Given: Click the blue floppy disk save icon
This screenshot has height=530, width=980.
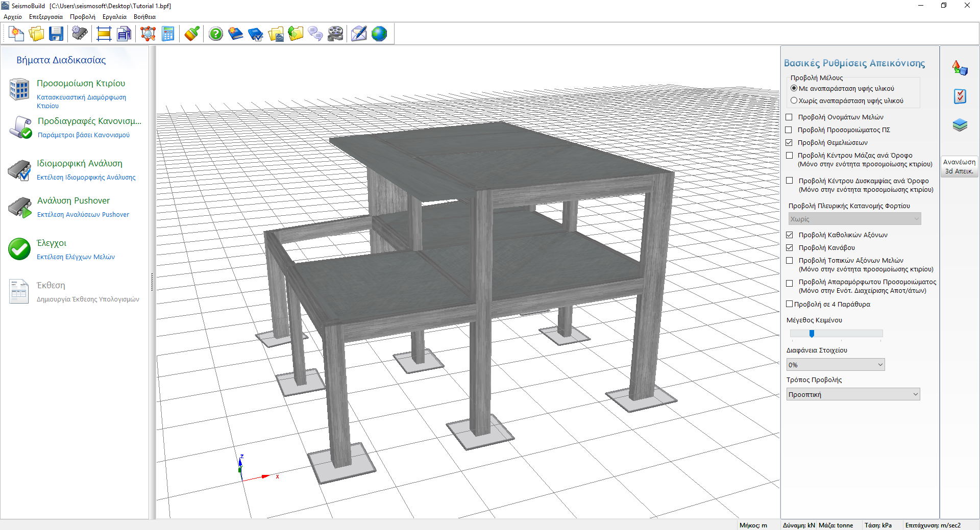Looking at the screenshot, I should point(56,34).
